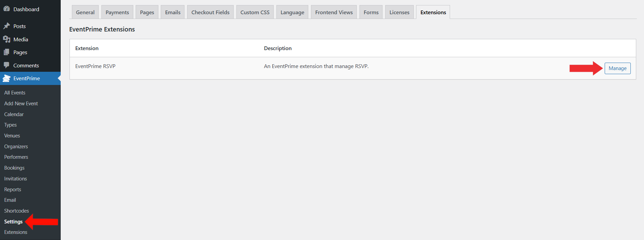Go to Types submenu item
This screenshot has height=240, width=644.
coord(11,125)
